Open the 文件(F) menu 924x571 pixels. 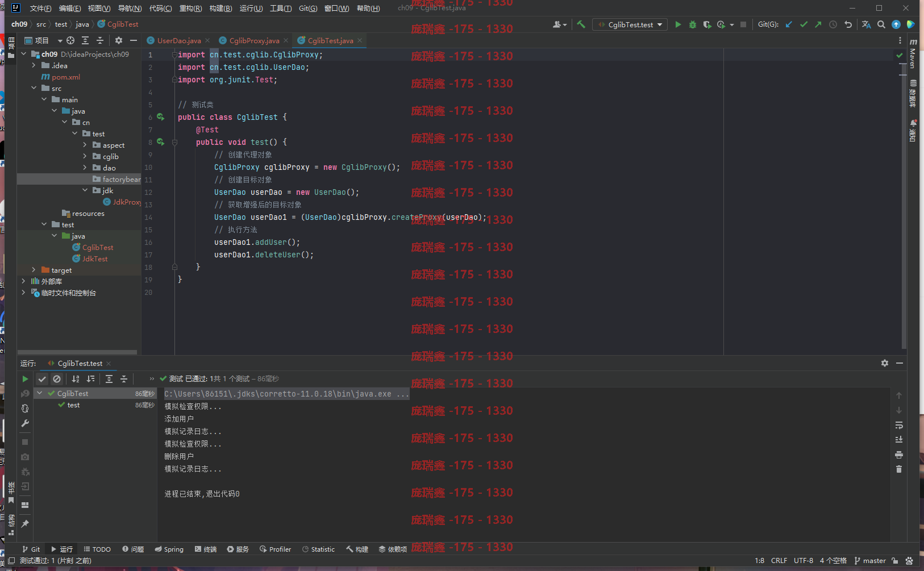pyautogui.click(x=40, y=8)
